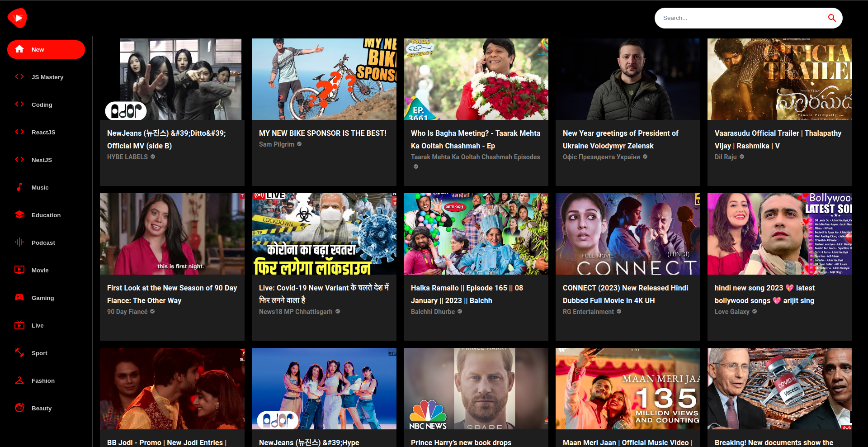This screenshot has width=868, height=447.
Task: Click the search magnifier icon
Action: click(832, 18)
